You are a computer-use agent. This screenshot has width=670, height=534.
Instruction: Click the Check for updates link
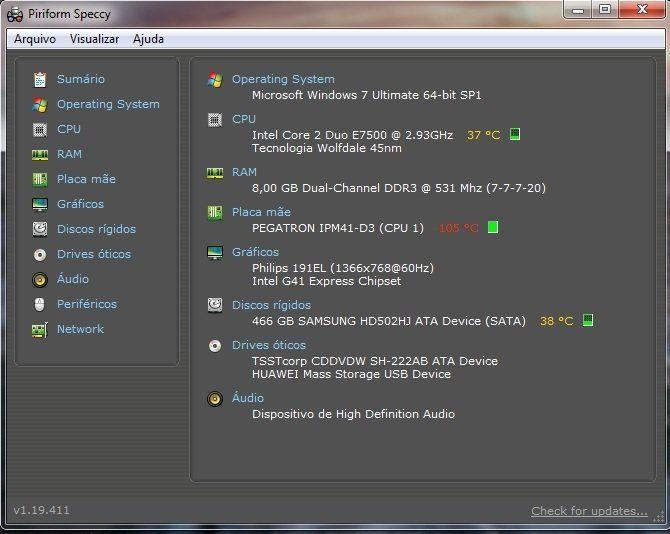coord(589,511)
